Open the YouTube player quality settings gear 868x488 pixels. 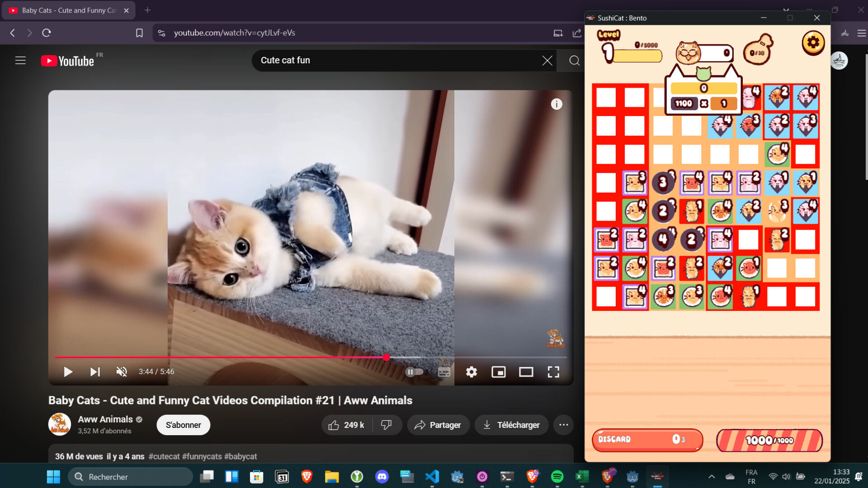click(x=472, y=371)
